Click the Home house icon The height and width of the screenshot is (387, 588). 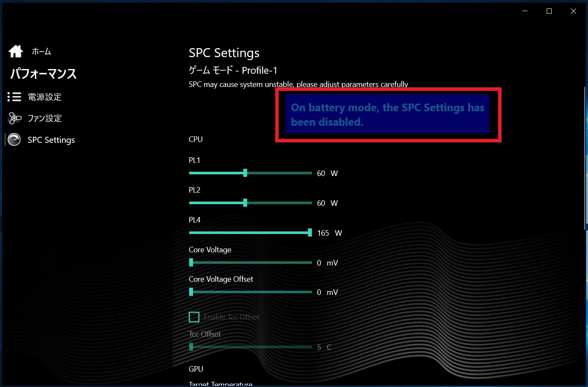click(16, 52)
